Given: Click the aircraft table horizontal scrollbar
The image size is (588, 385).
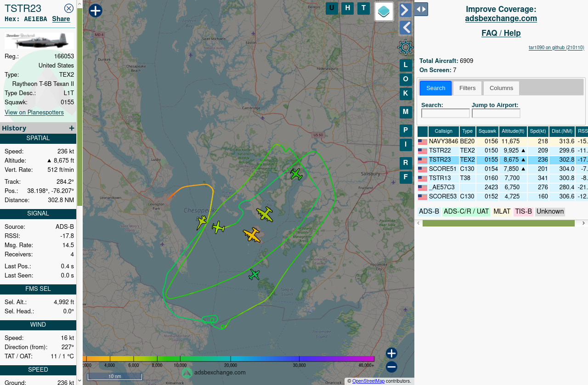Looking at the screenshot, I should tap(498, 223).
